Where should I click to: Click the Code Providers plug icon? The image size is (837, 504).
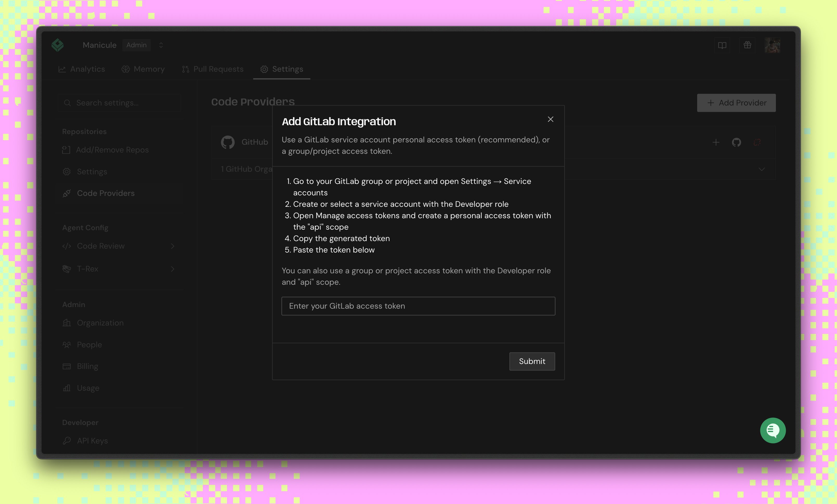coord(67,193)
